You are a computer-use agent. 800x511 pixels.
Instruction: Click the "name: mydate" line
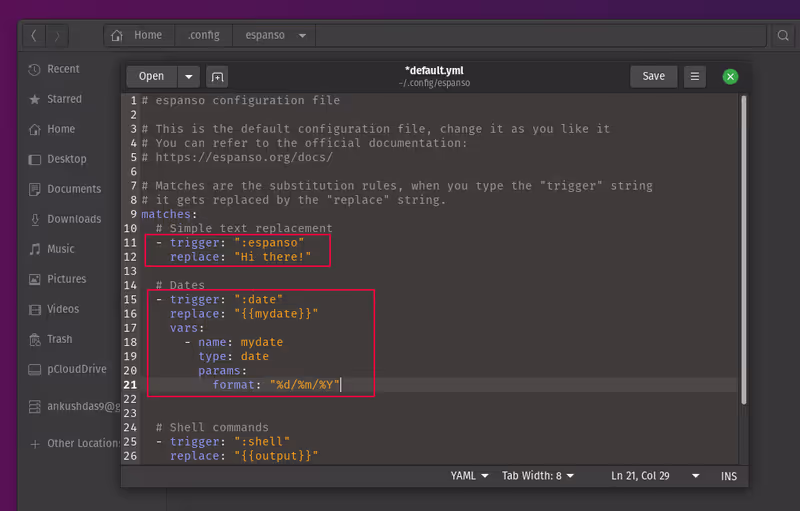click(234, 343)
